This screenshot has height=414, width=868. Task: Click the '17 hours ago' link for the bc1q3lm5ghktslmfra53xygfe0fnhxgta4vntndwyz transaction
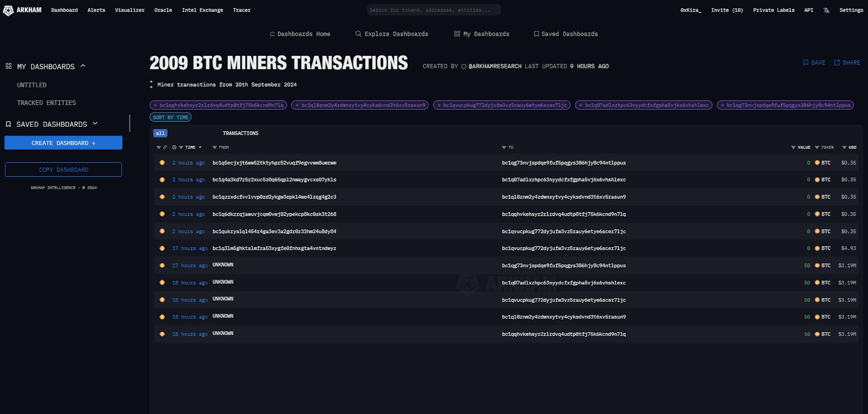pyautogui.click(x=190, y=248)
